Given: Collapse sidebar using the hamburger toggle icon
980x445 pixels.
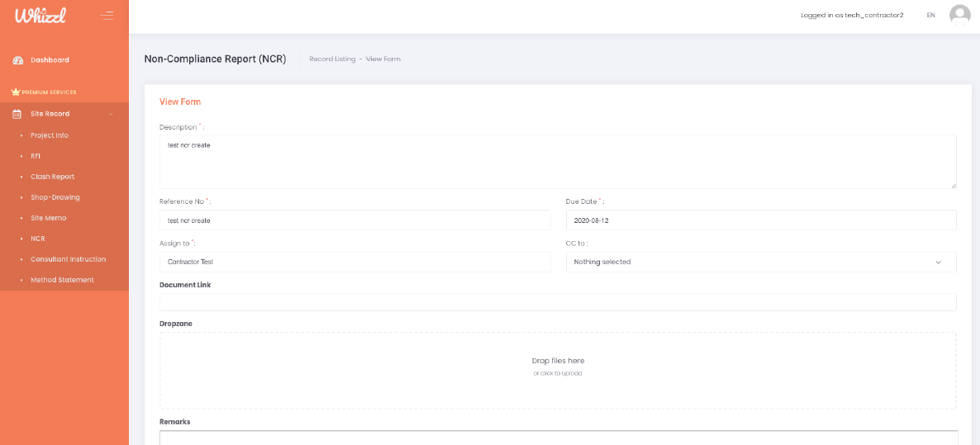Looking at the screenshot, I should (x=107, y=15).
